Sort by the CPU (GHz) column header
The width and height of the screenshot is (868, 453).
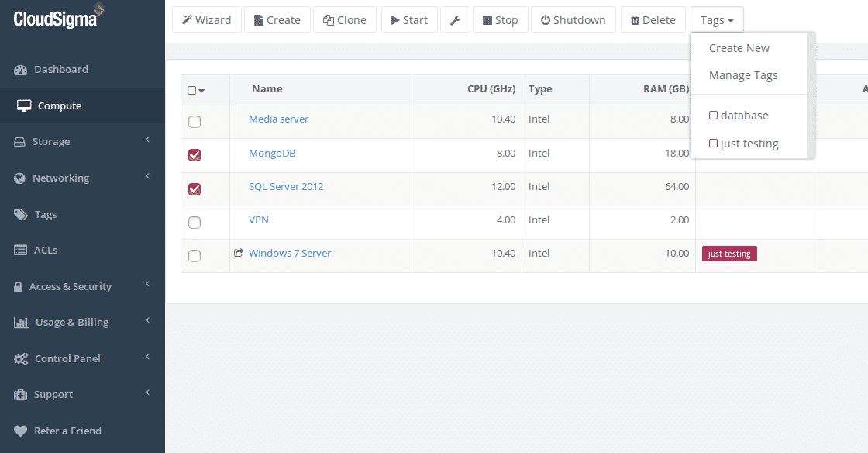(491, 88)
